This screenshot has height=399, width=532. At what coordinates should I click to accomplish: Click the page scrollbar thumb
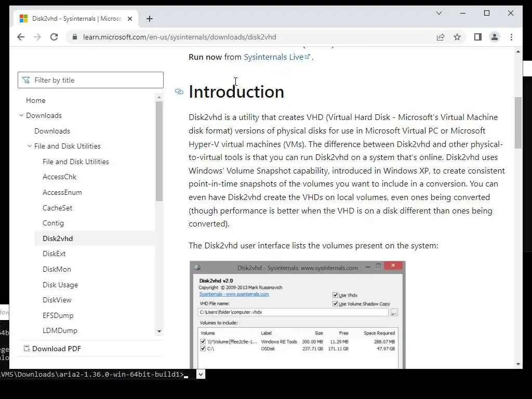518,123
